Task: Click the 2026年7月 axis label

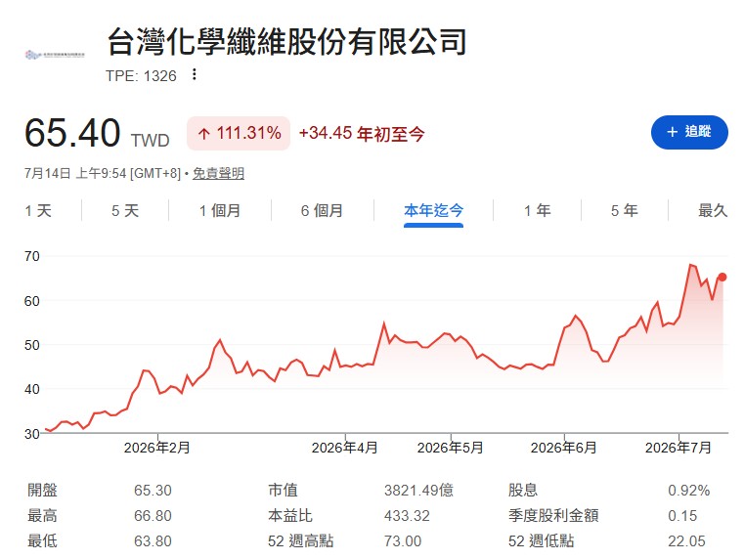Action: [x=678, y=448]
